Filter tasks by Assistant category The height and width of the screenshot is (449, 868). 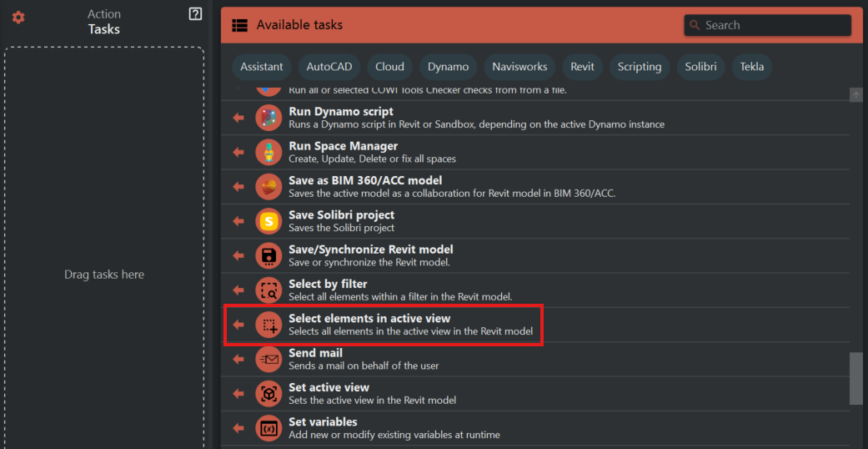click(262, 67)
